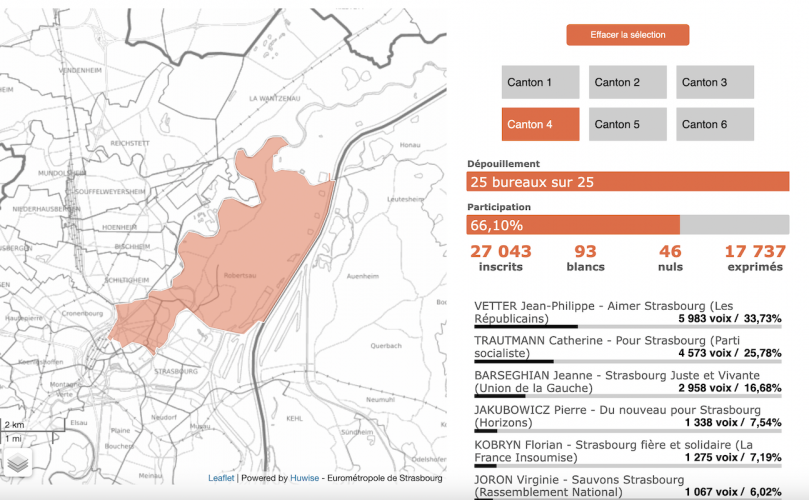
Task: Click the Participation heading
Action: [499, 207]
